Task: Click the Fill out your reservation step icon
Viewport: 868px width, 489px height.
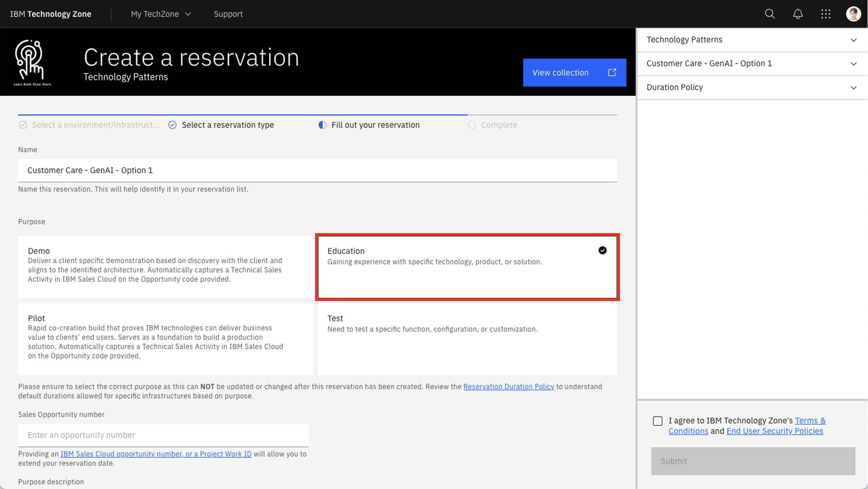Action: 322,125
